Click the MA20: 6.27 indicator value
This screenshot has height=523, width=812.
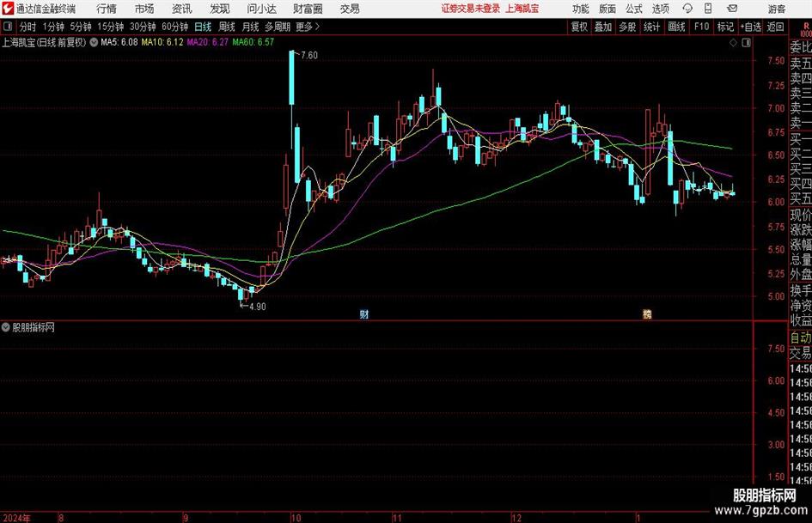pos(208,42)
